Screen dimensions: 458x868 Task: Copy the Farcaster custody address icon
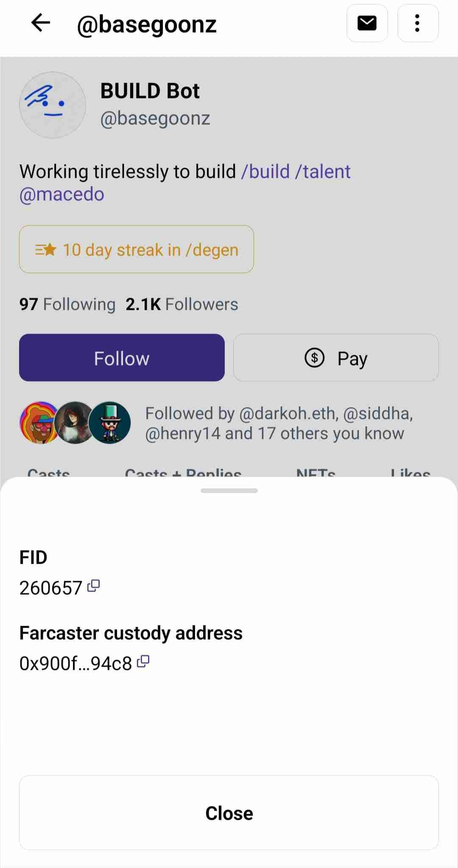[143, 662]
